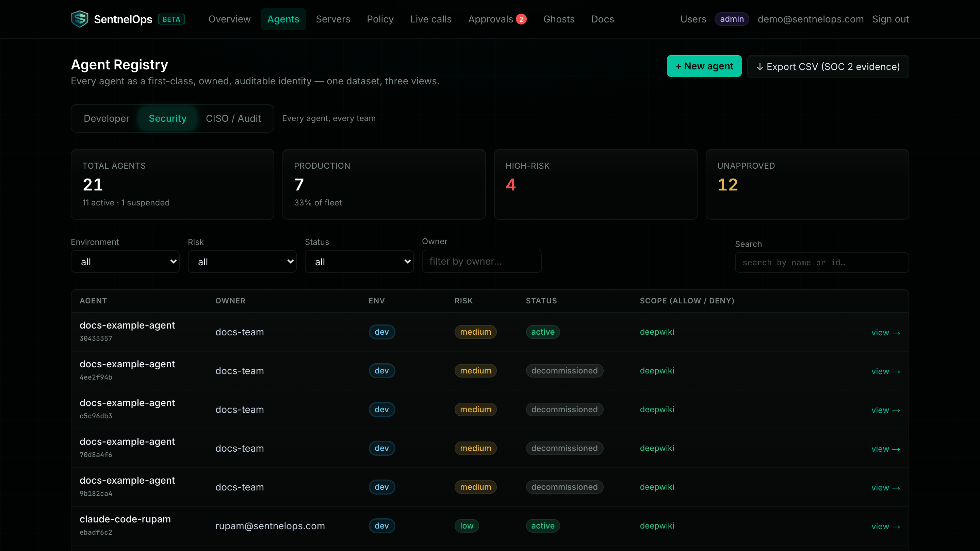View agent 30433357 details

pyautogui.click(x=886, y=333)
